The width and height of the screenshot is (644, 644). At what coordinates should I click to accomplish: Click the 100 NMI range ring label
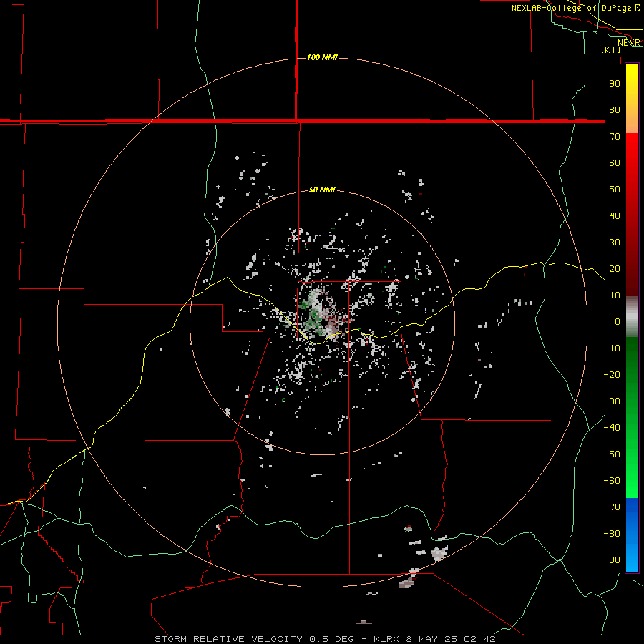322,57
